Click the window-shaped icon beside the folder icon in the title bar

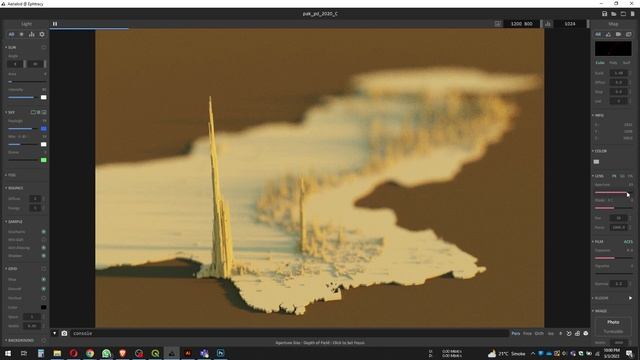623,13
